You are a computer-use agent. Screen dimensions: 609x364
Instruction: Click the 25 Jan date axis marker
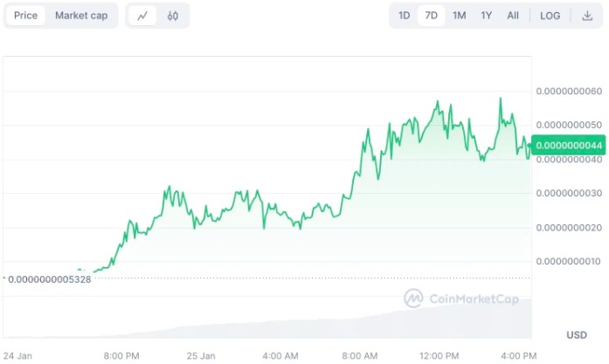[x=201, y=355]
